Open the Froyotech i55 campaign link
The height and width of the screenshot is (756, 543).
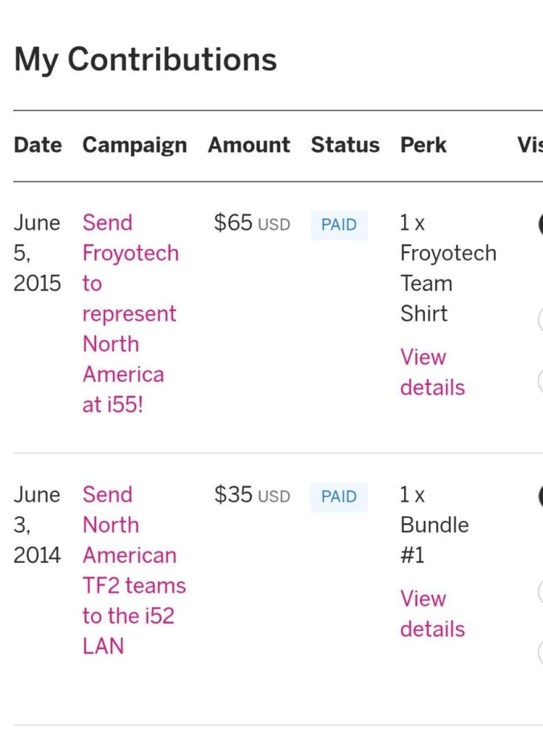coord(130,313)
